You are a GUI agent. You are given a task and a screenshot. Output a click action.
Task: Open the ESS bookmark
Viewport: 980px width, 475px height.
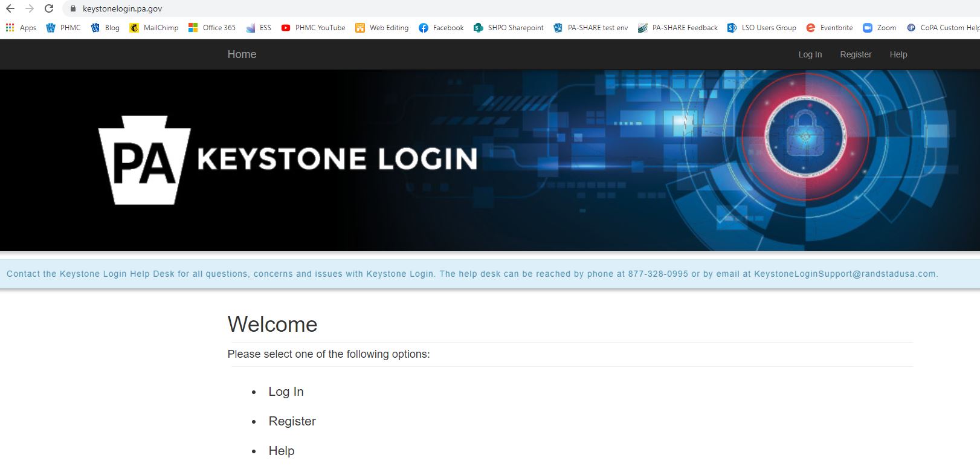pos(259,28)
